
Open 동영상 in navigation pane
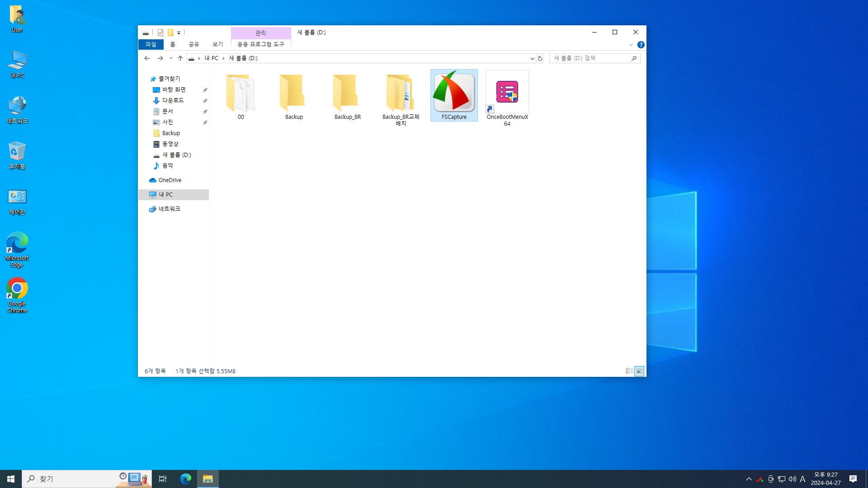[x=170, y=144]
